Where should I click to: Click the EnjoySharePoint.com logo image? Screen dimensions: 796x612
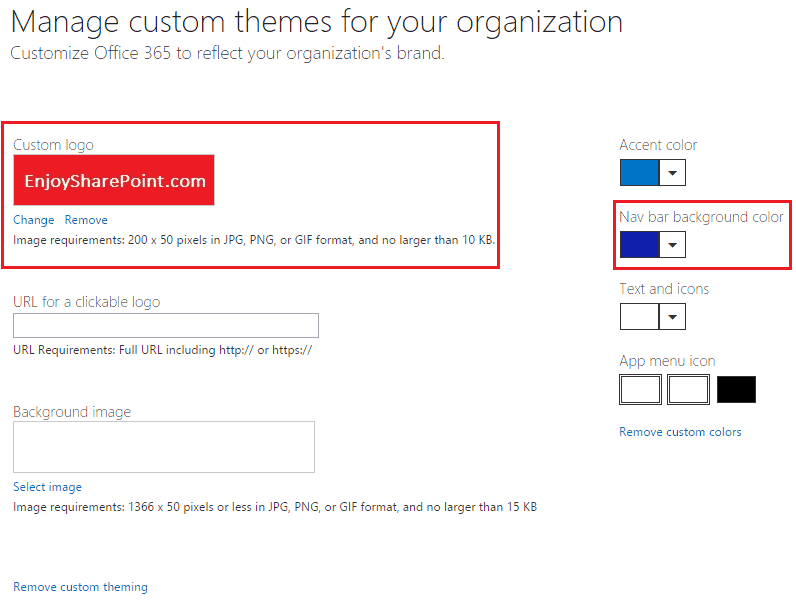(x=114, y=180)
